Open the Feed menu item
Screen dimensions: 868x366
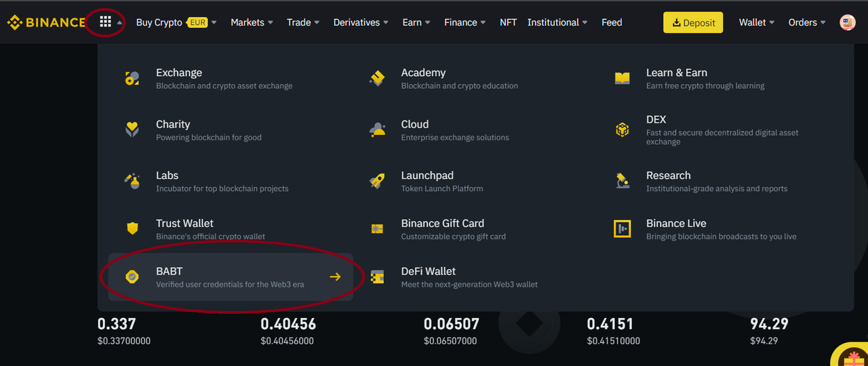click(x=612, y=22)
